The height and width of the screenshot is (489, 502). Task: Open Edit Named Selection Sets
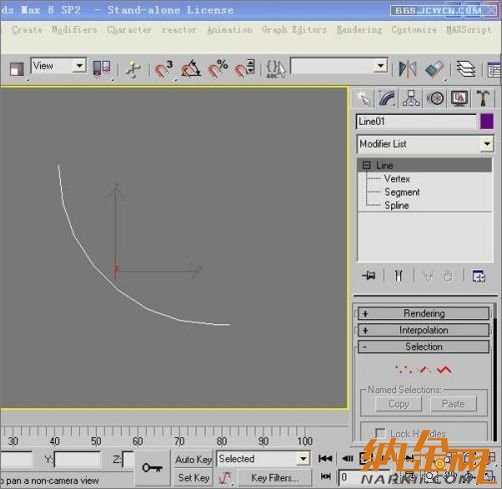click(x=276, y=69)
